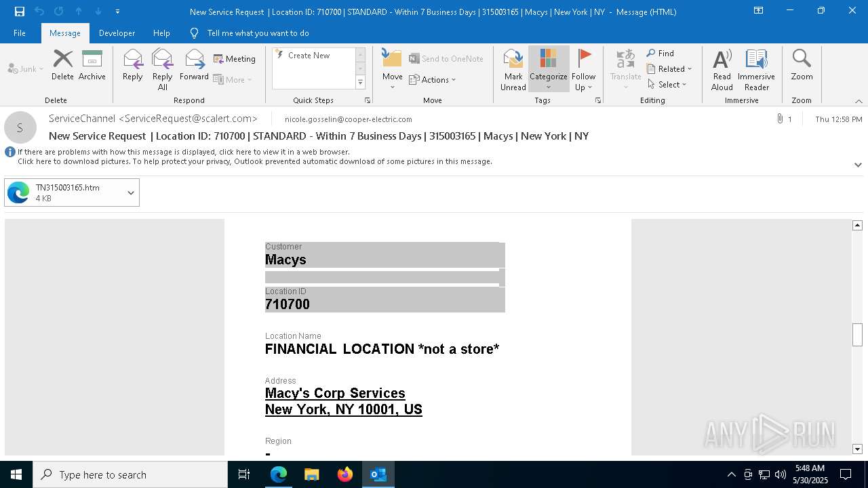
Task: Open Customize Quick Access Toolbar arrow
Action: click(x=117, y=11)
